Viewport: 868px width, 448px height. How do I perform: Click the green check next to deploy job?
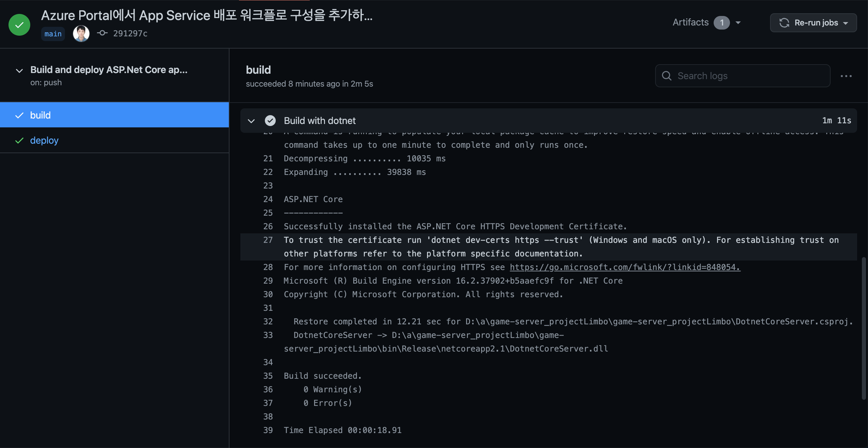click(x=19, y=141)
